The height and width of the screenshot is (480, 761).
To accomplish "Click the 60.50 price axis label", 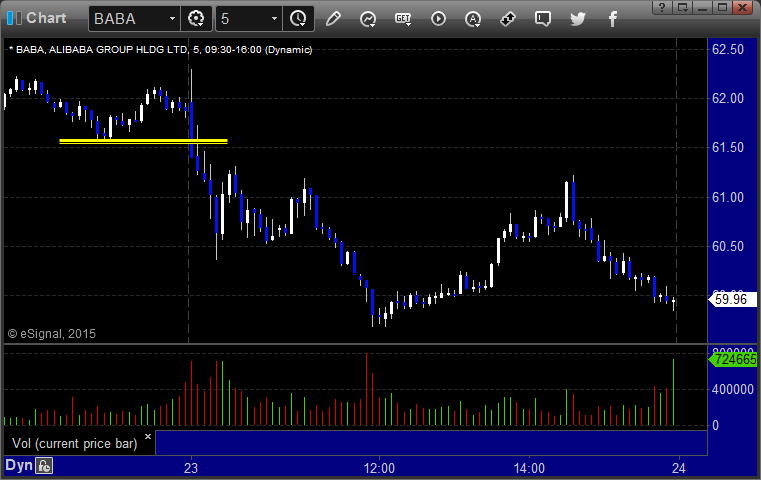I will [x=728, y=247].
